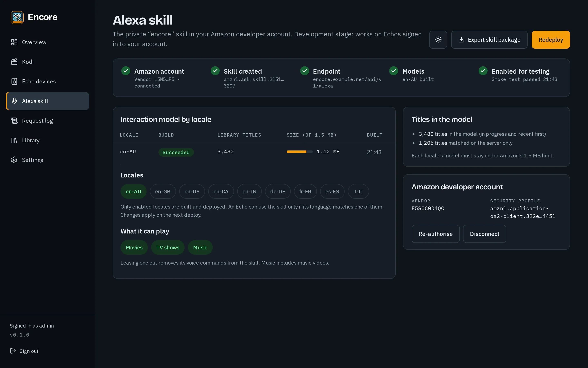Toggle the en-AU locale chip
This screenshot has height=368, width=588.
133,192
